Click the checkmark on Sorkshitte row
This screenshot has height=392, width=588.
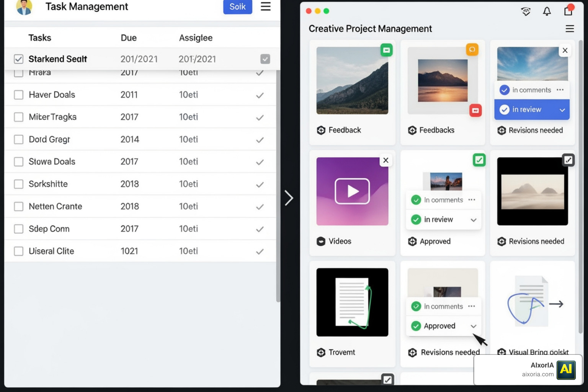coord(260,185)
